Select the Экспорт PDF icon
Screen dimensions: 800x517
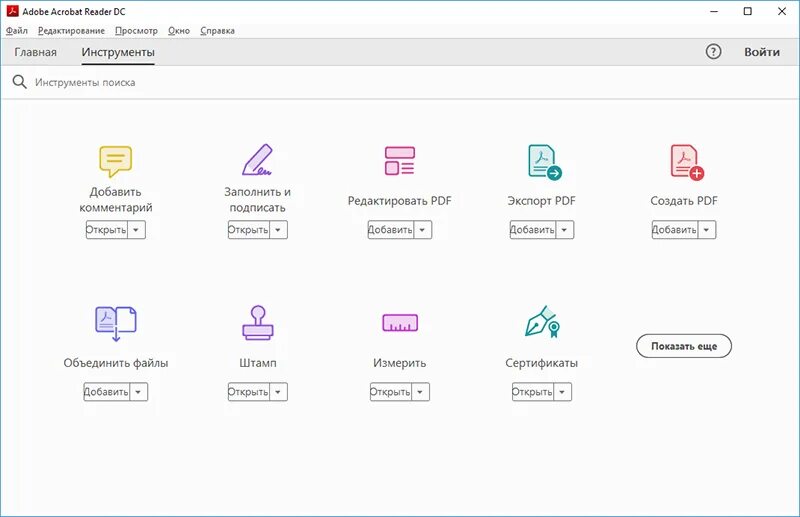point(544,162)
